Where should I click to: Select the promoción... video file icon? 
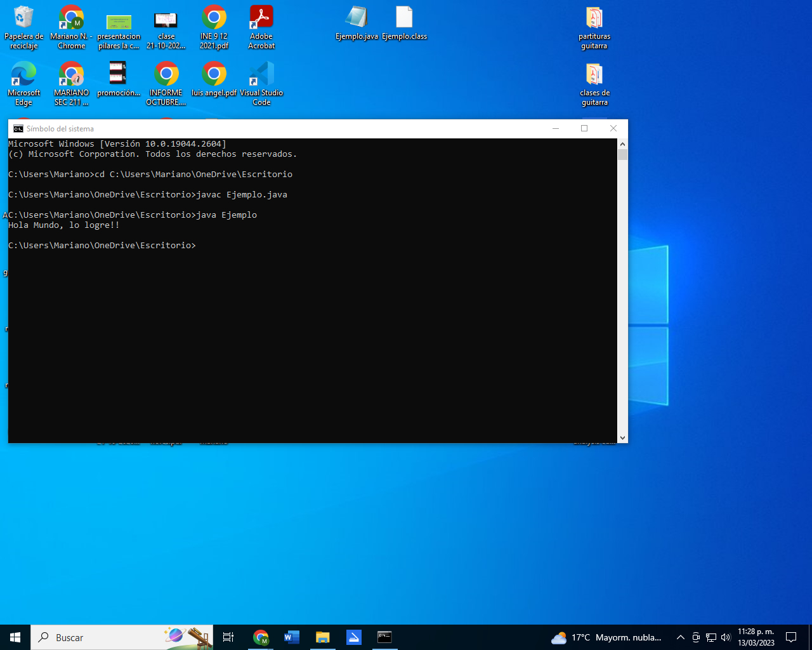coord(119,79)
